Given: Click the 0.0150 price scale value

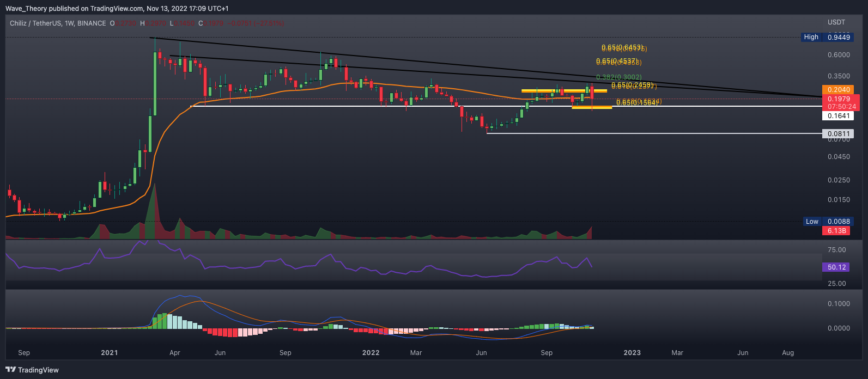Looking at the screenshot, I should 839,200.
